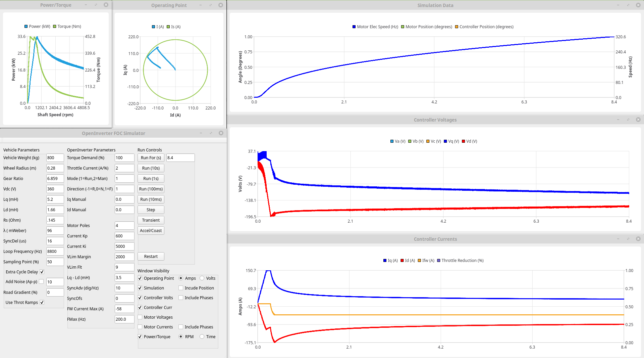Screen dimensions: 644x358
Task: Click the Ifw (A) orange legend marker
Action: pos(419,261)
